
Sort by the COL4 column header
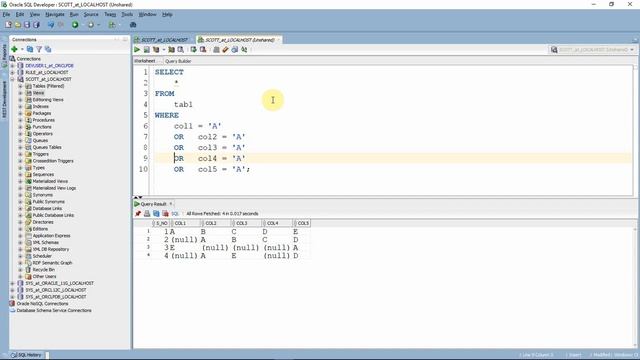coord(278,223)
